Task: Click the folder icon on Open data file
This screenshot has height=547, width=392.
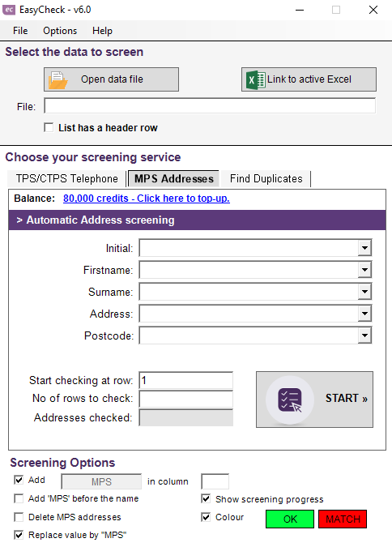Action: click(x=58, y=80)
